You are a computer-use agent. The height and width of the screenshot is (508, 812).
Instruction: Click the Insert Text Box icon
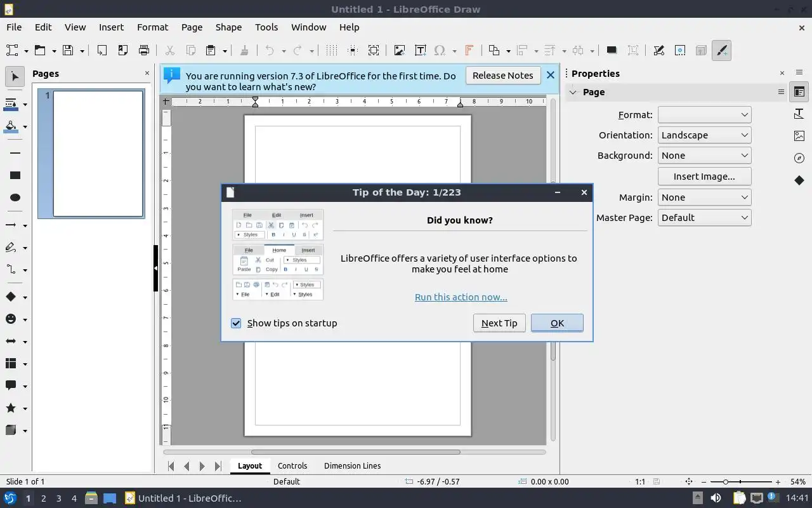[x=420, y=50]
